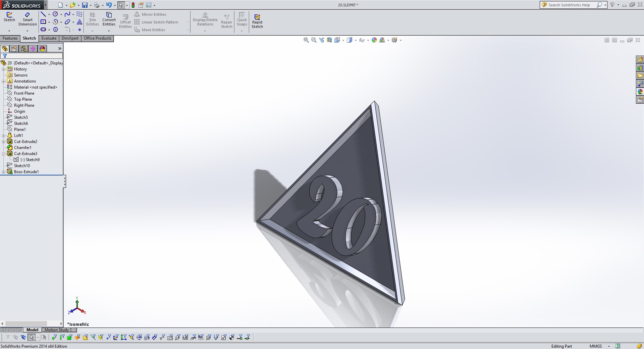Expand the Boss-Extrude1 feature node
This screenshot has height=349, width=644.
tap(4, 172)
